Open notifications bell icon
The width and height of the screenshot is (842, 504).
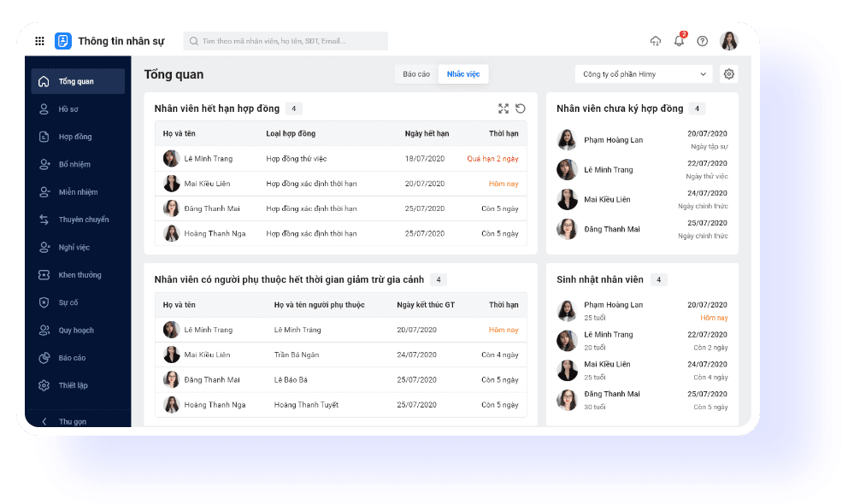coord(679,41)
